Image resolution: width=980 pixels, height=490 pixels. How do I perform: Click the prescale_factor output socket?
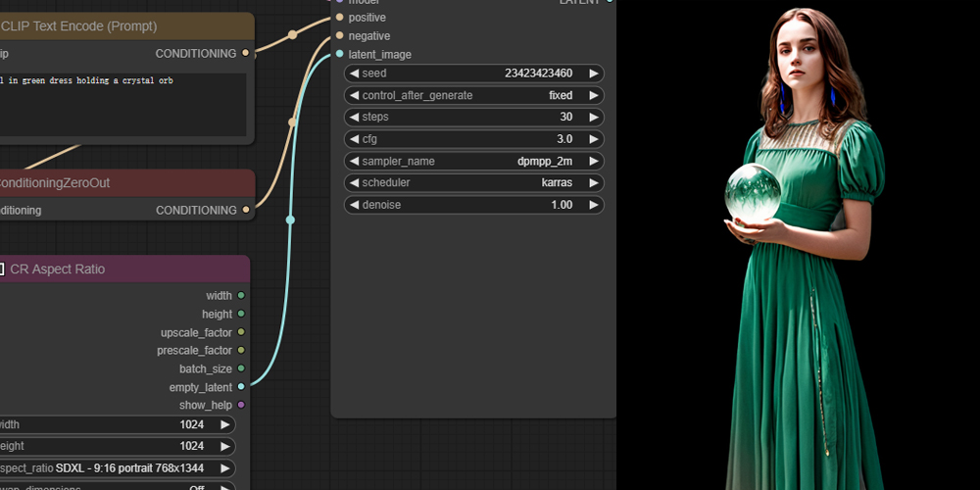click(x=241, y=350)
